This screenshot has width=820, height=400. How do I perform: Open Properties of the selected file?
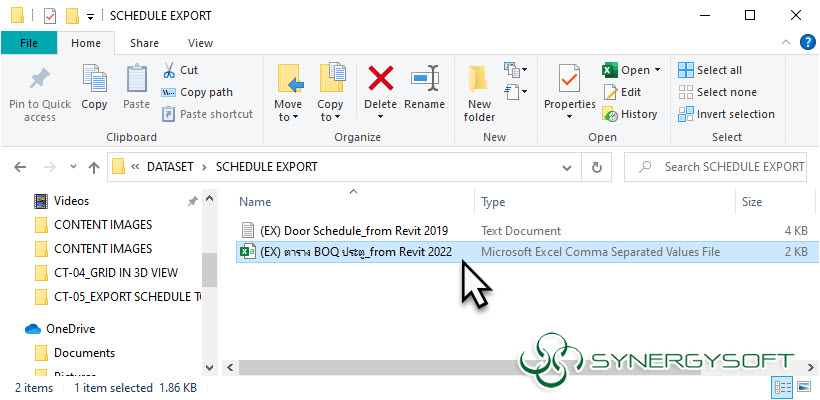[570, 86]
